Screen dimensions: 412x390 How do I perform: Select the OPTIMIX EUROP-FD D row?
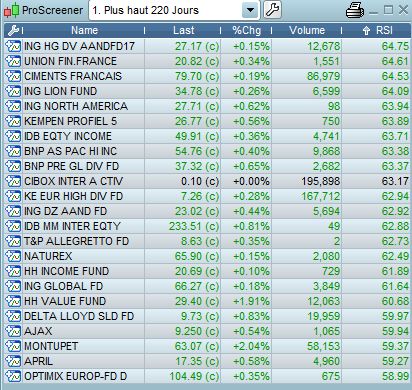click(207, 376)
